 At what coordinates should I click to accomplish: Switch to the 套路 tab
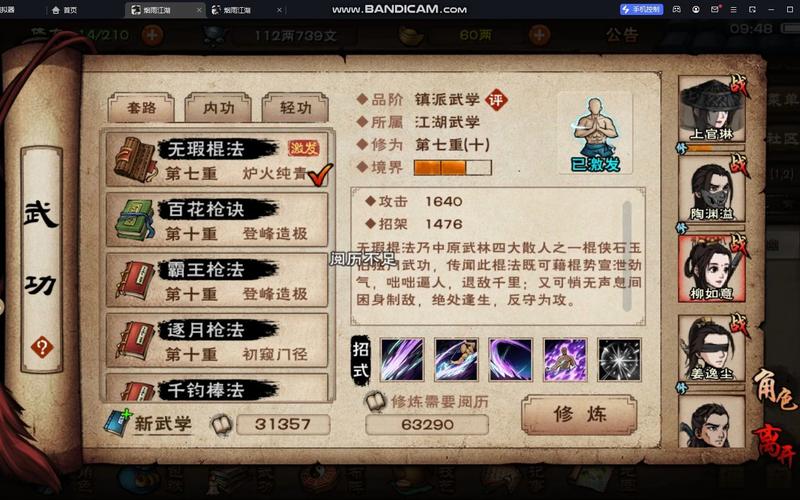[x=141, y=108]
